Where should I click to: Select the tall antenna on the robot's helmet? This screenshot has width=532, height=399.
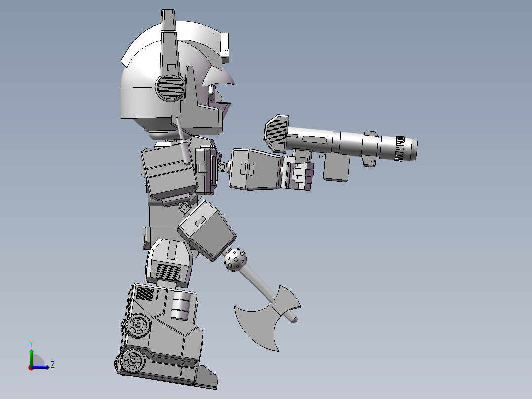coord(169,44)
